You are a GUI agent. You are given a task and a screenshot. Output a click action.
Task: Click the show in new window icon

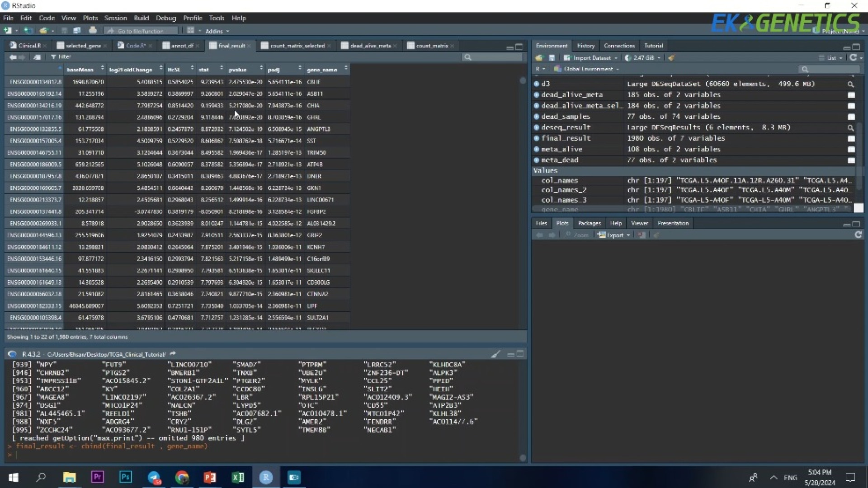[x=37, y=57]
